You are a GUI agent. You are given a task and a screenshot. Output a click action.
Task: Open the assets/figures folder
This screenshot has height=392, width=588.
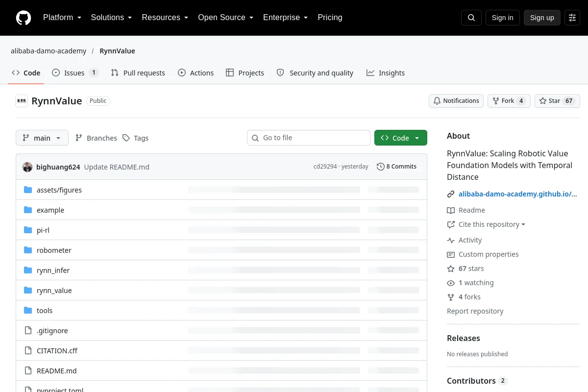59,190
